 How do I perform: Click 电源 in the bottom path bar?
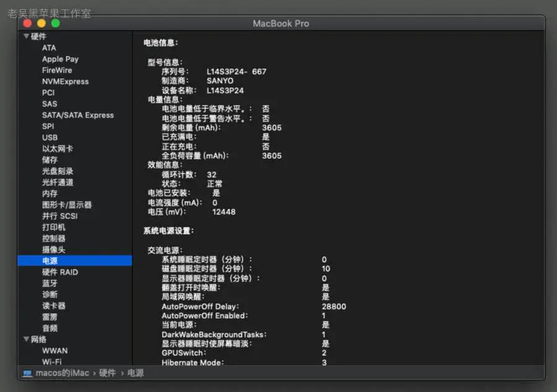pos(136,373)
